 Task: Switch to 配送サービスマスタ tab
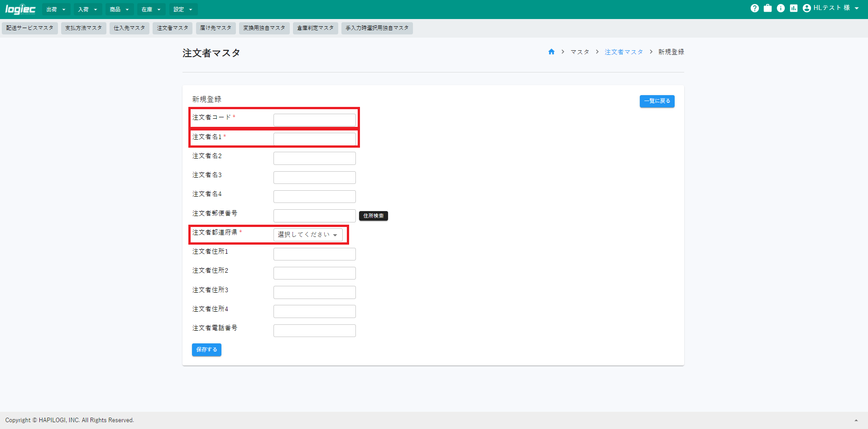pyautogui.click(x=30, y=28)
